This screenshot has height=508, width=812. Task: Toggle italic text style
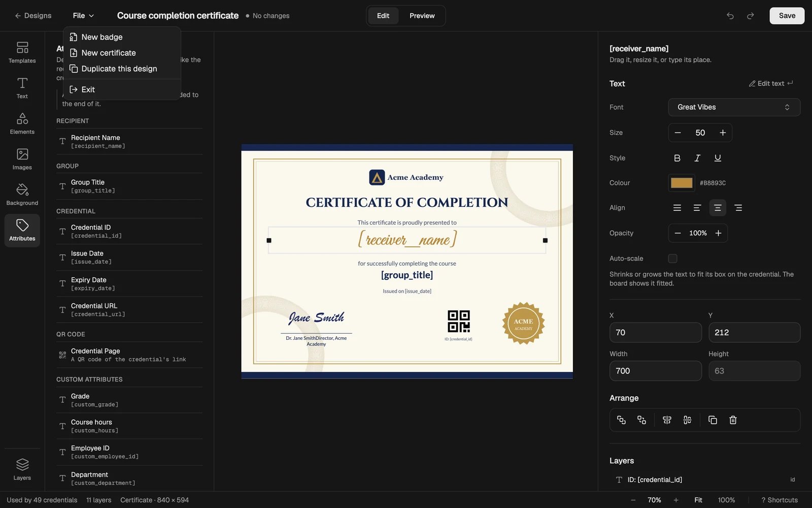click(697, 158)
